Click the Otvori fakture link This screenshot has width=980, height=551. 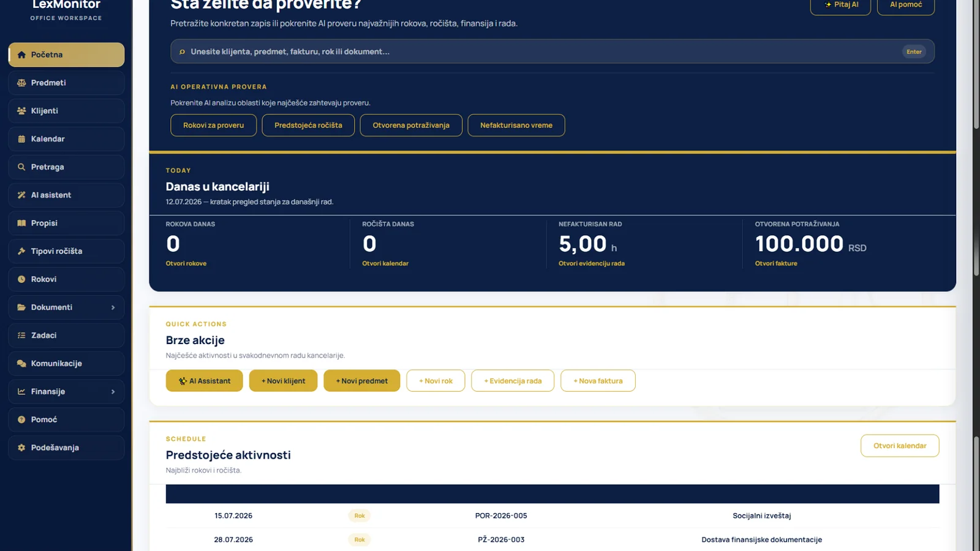click(x=776, y=263)
